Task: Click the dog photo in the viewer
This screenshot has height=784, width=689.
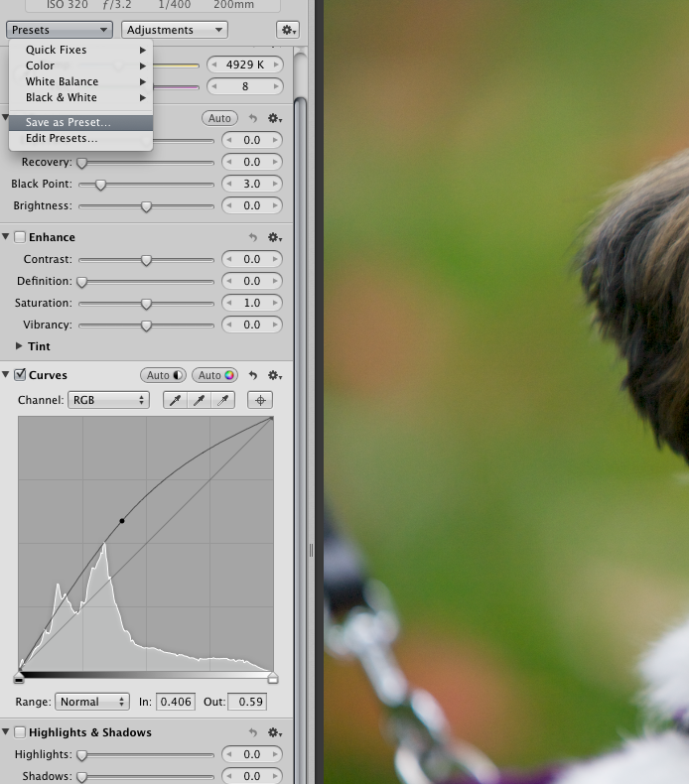Action: (x=506, y=392)
